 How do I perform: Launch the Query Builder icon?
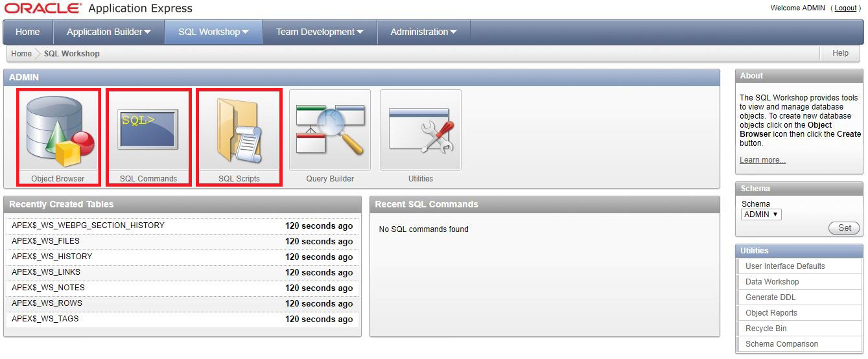[x=330, y=130]
